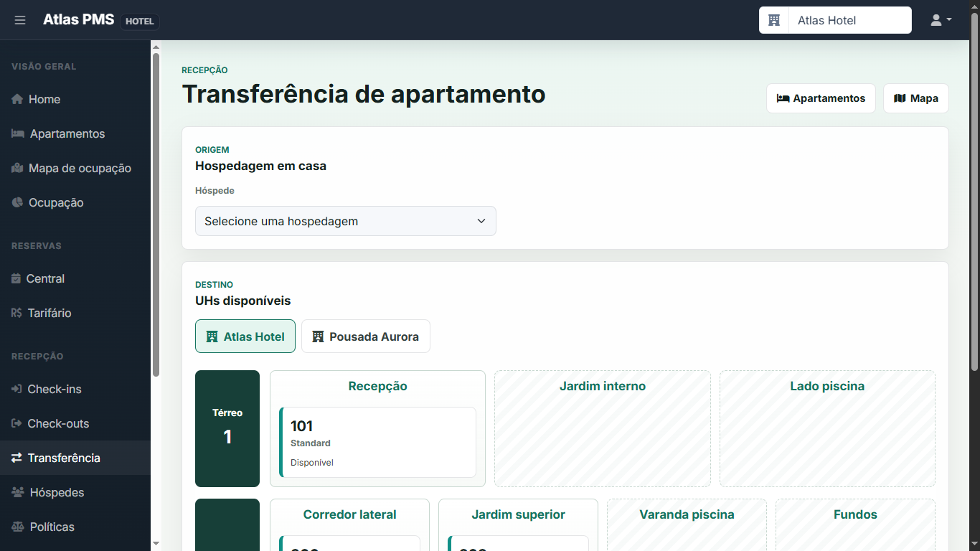This screenshot has width=980, height=551.
Task: Select Transferência in sidebar
Action: (x=75, y=458)
